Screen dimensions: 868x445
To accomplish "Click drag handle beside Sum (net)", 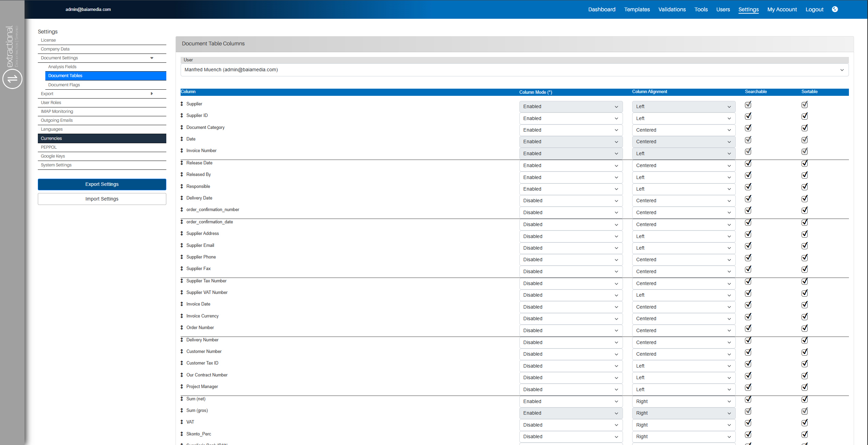I will tap(182, 399).
